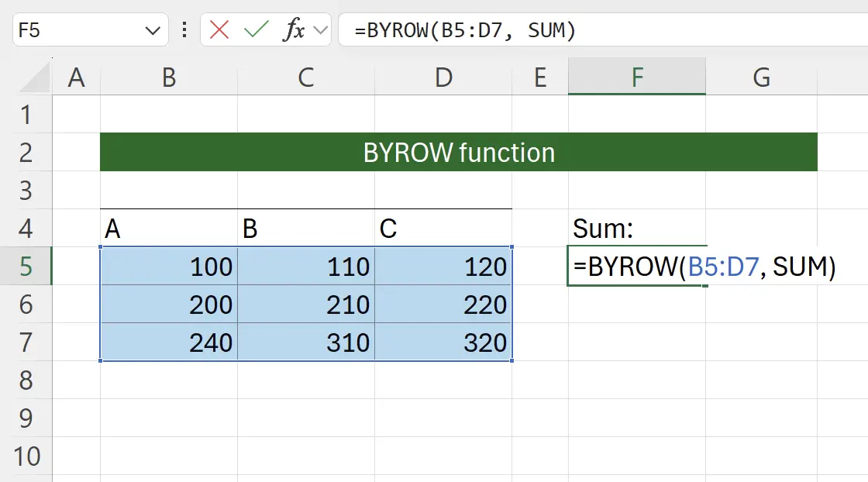Confirm formula with the Enter checkmark icon
The image size is (868, 482).
pos(255,30)
